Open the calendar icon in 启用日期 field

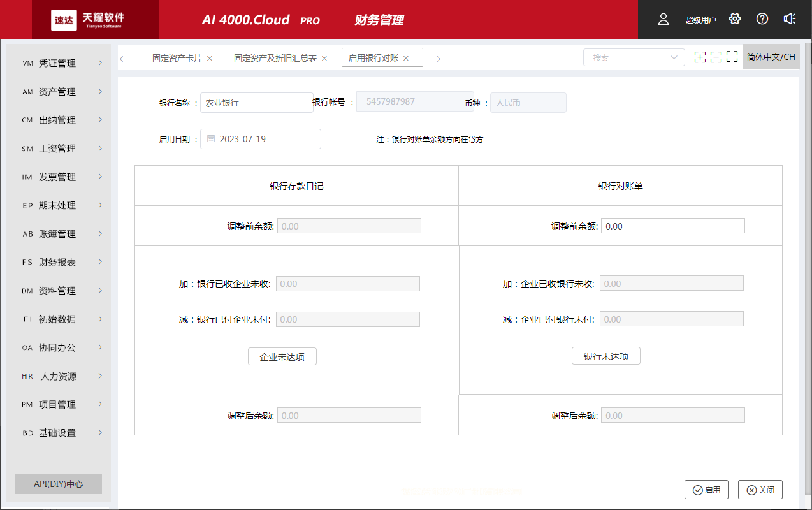click(x=211, y=138)
